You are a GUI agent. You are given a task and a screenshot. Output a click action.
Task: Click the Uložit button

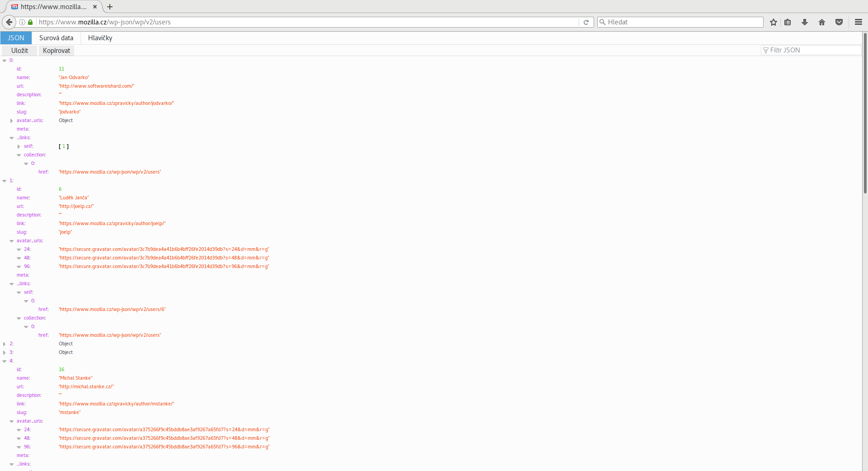point(19,50)
